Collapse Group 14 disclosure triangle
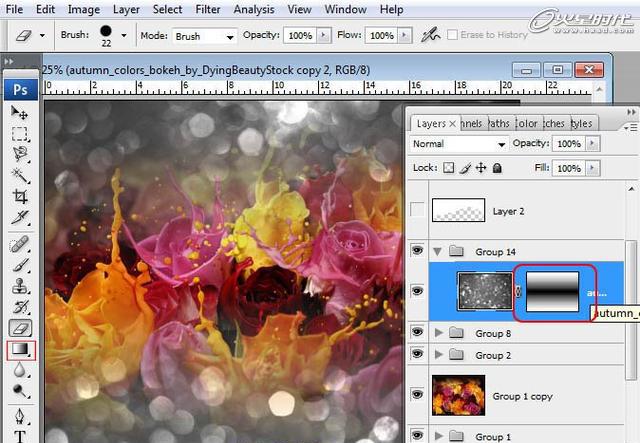 437,252
